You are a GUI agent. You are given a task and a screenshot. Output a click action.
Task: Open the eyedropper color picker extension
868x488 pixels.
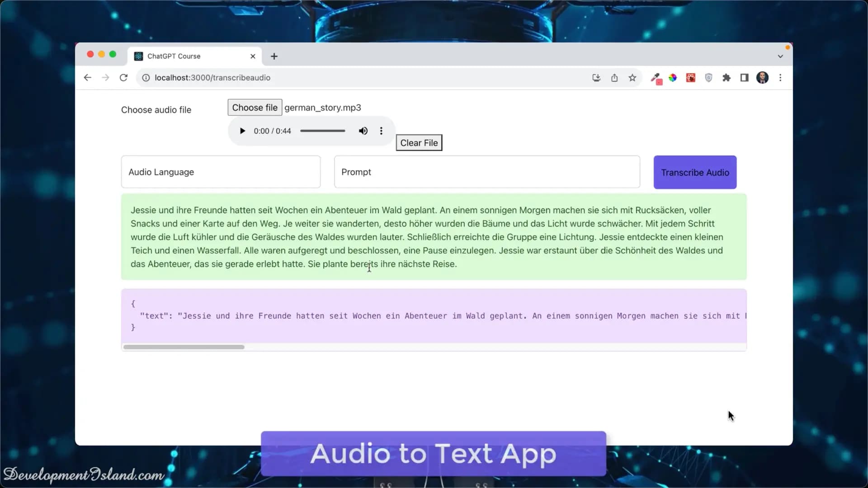tap(656, 77)
